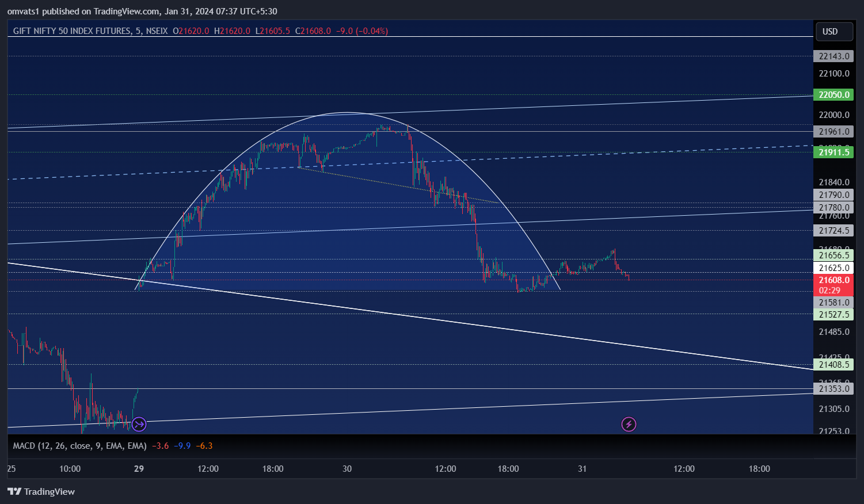Select the 21527.5 price label
Viewport: 864px width, 504px height.
click(x=833, y=315)
